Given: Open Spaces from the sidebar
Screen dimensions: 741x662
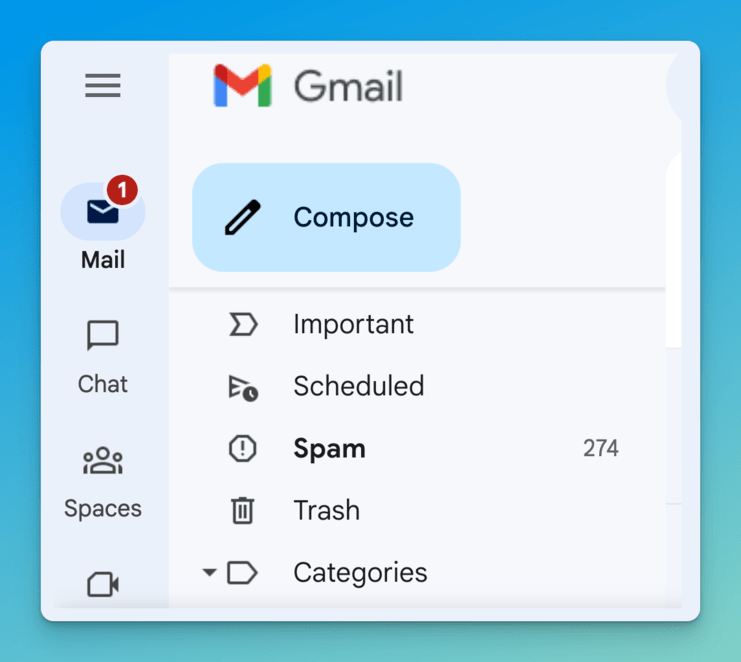Looking at the screenshot, I should tap(103, 483).
